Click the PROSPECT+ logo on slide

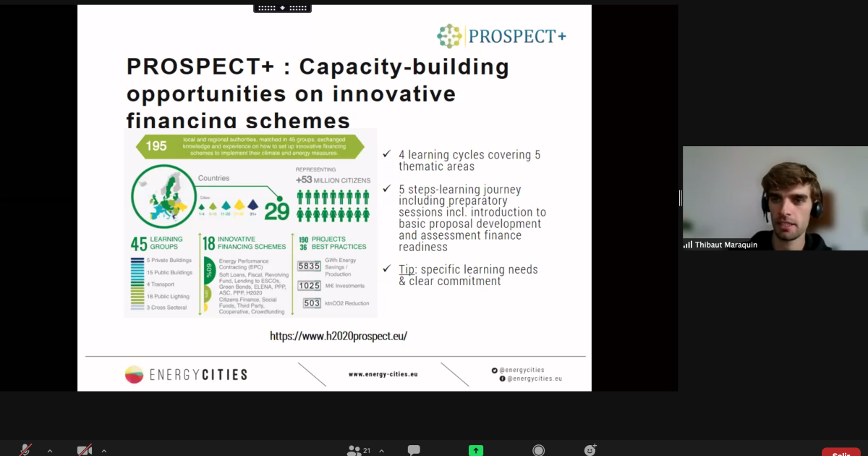coord(501,35)
